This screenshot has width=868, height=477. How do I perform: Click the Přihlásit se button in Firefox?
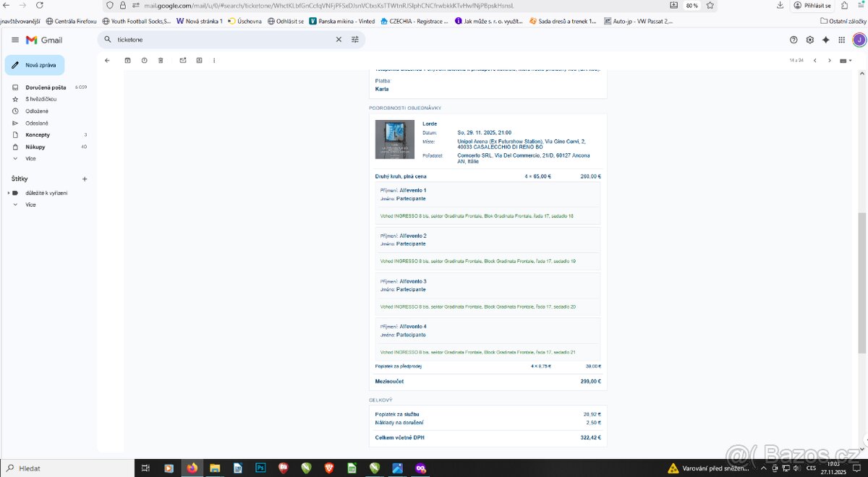812,5
